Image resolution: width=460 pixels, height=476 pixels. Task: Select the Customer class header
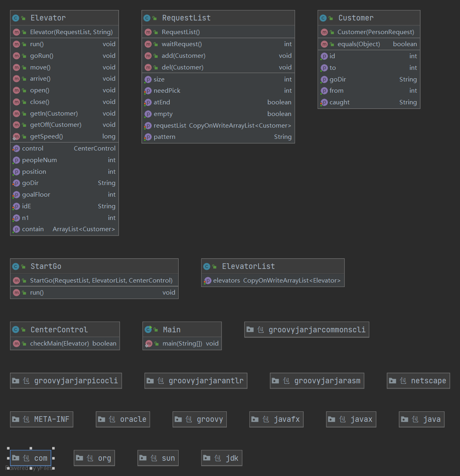click(x=369, y=18)
